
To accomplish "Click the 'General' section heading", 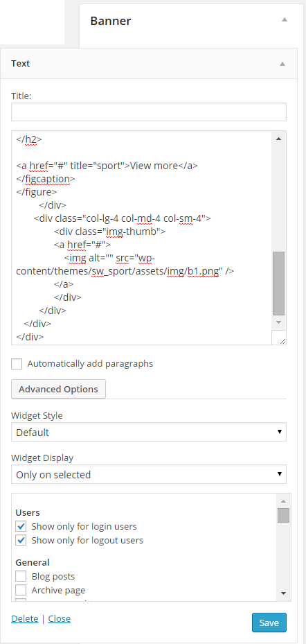I will point(33,563).
